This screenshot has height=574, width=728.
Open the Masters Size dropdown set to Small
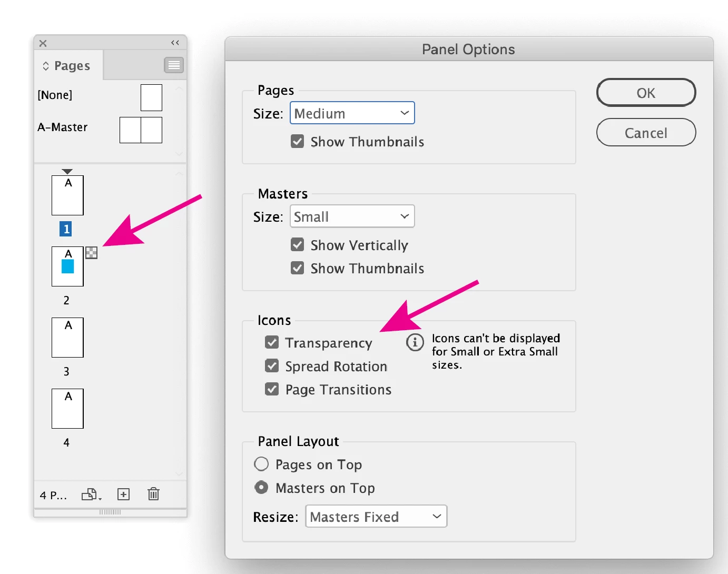tap(352, 216)
